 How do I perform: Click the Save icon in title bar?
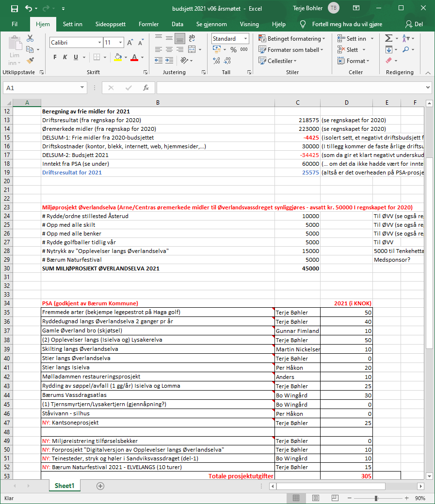[x=14, y=9]
